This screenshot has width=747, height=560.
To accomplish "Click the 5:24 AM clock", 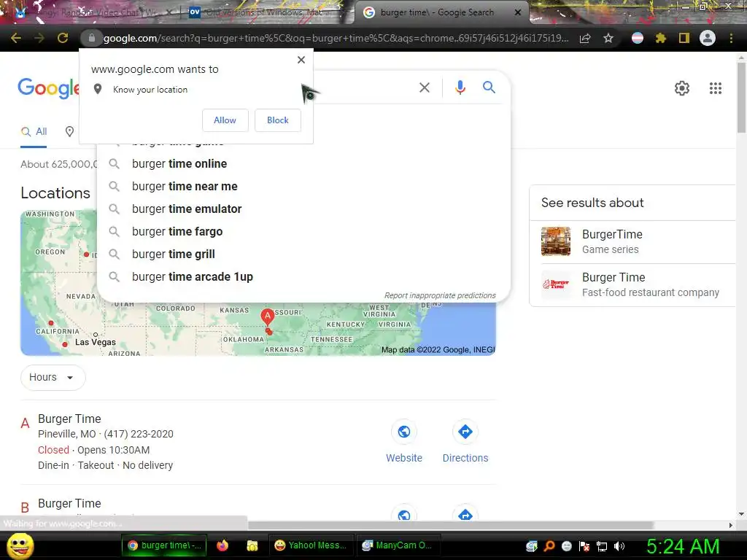I will click(x=683, y=546).
